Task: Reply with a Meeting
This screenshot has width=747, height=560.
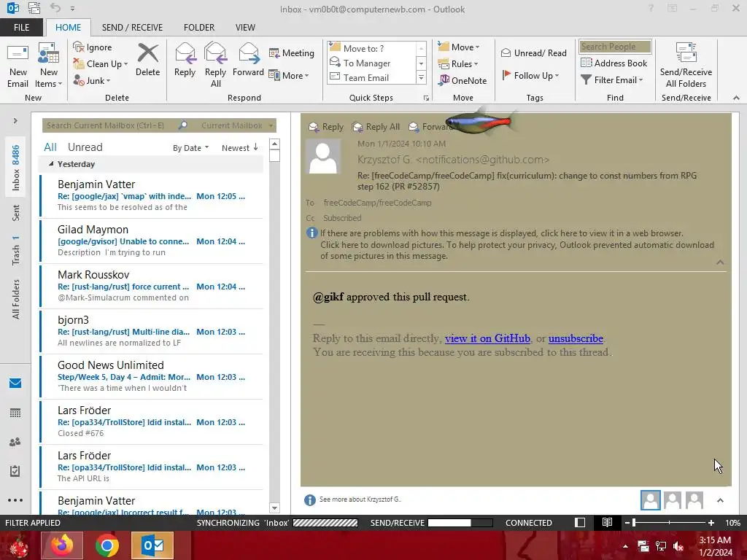Action: point(292,52)
